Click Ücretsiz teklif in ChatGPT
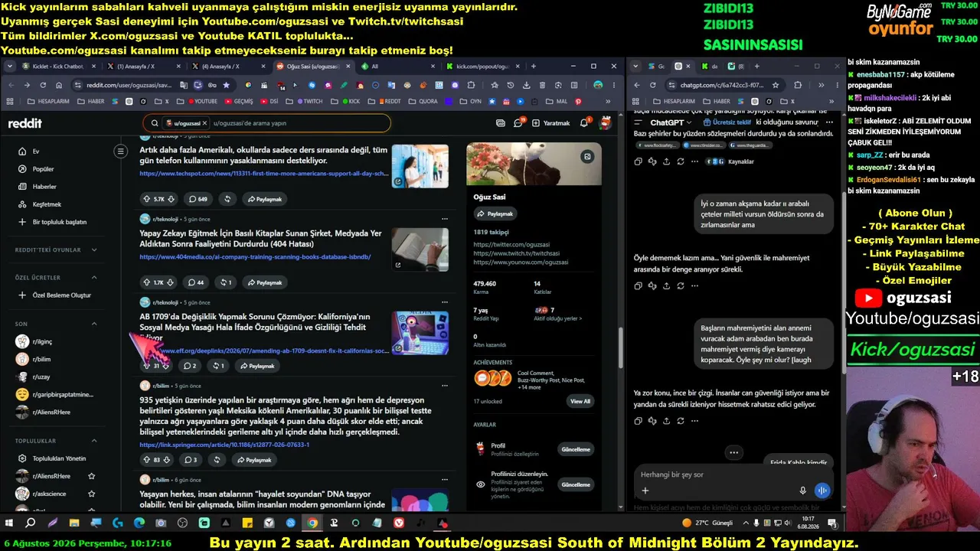The image size is (980, 551). click(x=727, y=122)
